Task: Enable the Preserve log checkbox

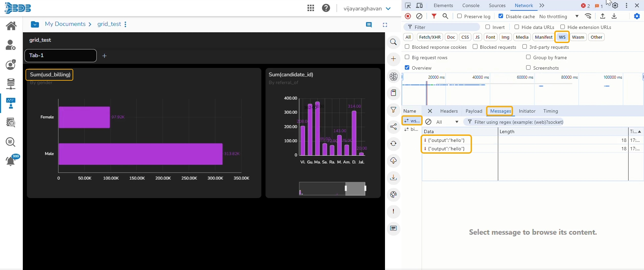Action: [x=460, y=16]
